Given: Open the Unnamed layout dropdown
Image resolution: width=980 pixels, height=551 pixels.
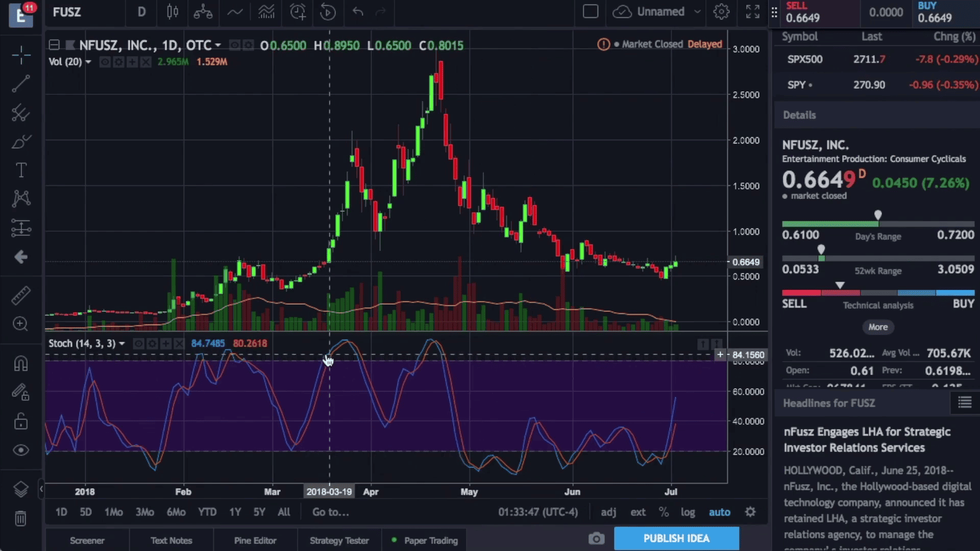Looking at the screenshot, I should (697, 12).
